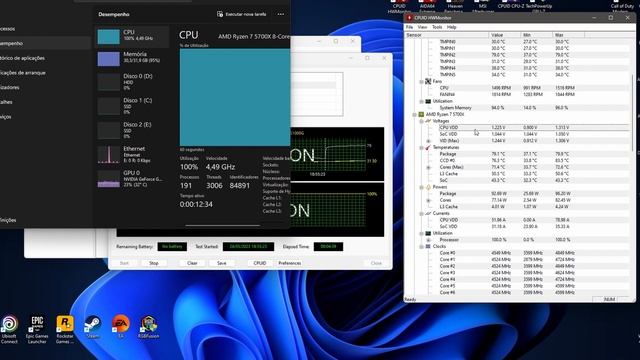
Task: Open the Tools menu in HWMonitor
Action: [x=437, y=27]
